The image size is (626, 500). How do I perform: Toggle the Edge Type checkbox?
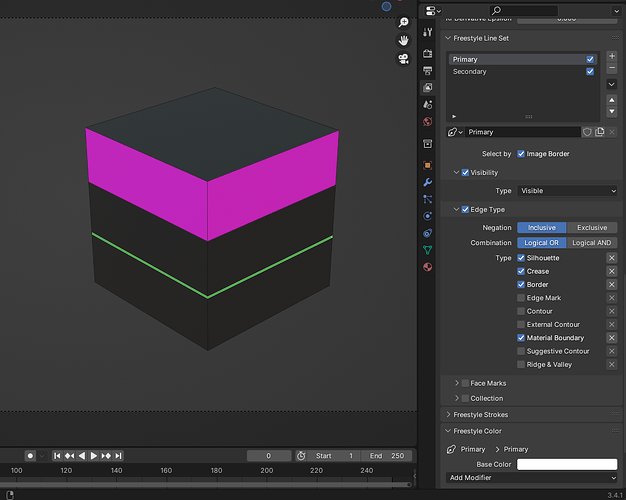coord(465,210)
